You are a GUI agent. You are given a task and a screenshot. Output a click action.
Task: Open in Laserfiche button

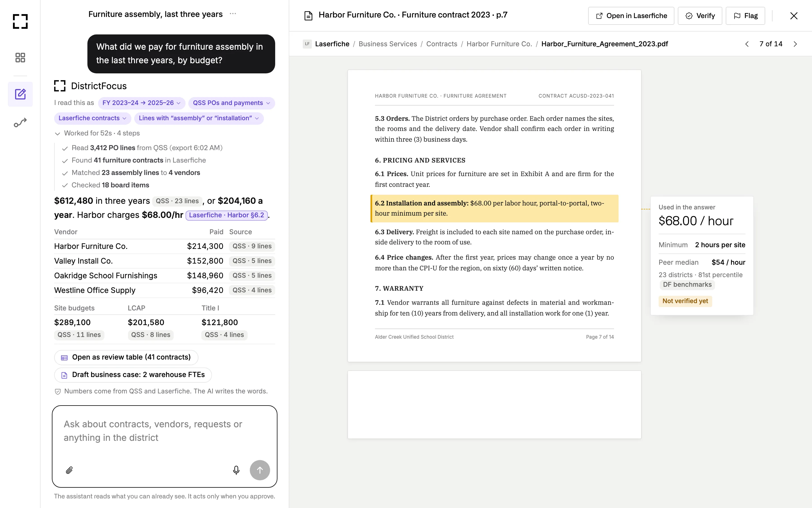point(631,16)
